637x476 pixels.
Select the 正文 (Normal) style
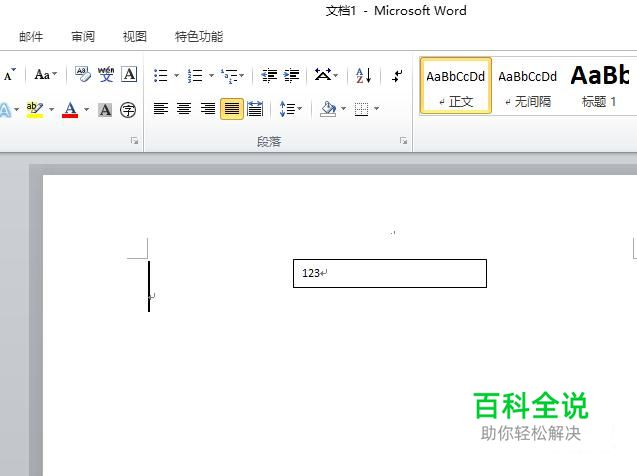tap(455, 85)
